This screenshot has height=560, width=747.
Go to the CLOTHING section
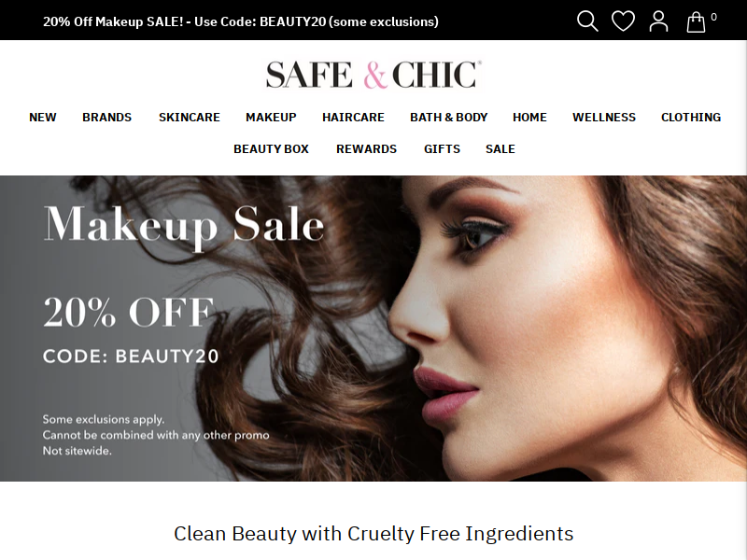pyautogui.click(x=691, y=118)
